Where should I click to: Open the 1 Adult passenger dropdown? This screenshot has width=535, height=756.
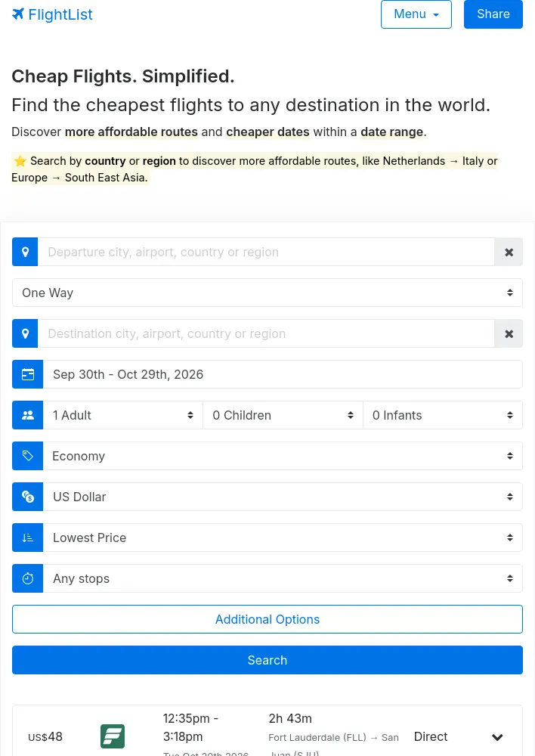click(123, 415)
